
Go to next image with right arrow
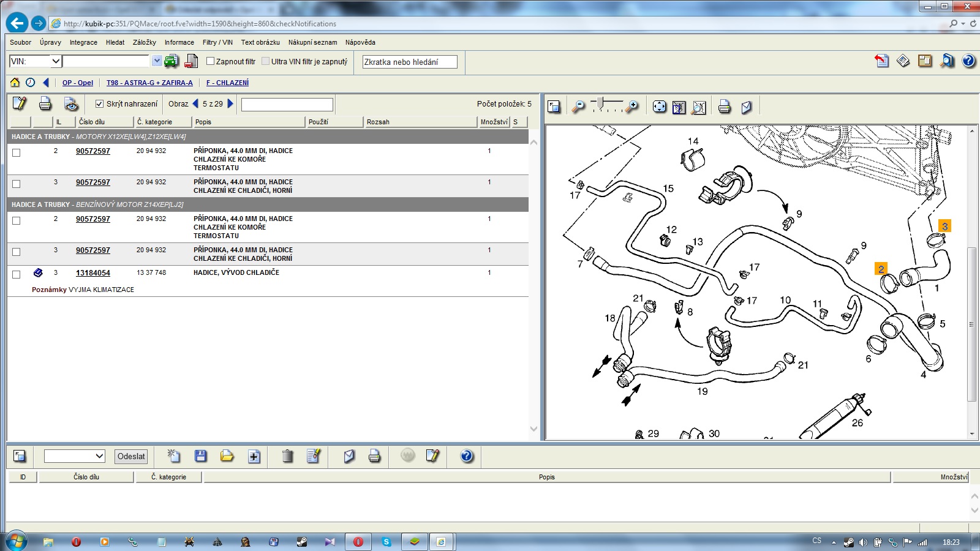pos(230,104)
